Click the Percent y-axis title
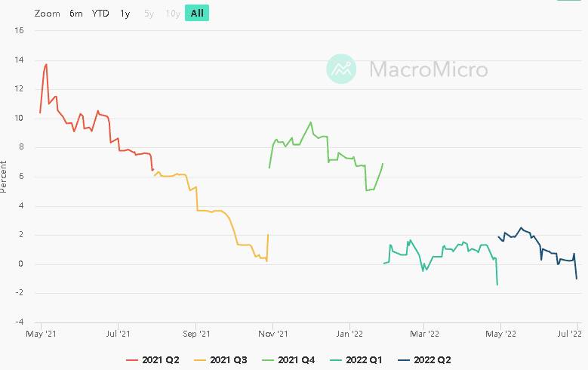The width and height of the screenshot is (588, 370). coord(5,176)
